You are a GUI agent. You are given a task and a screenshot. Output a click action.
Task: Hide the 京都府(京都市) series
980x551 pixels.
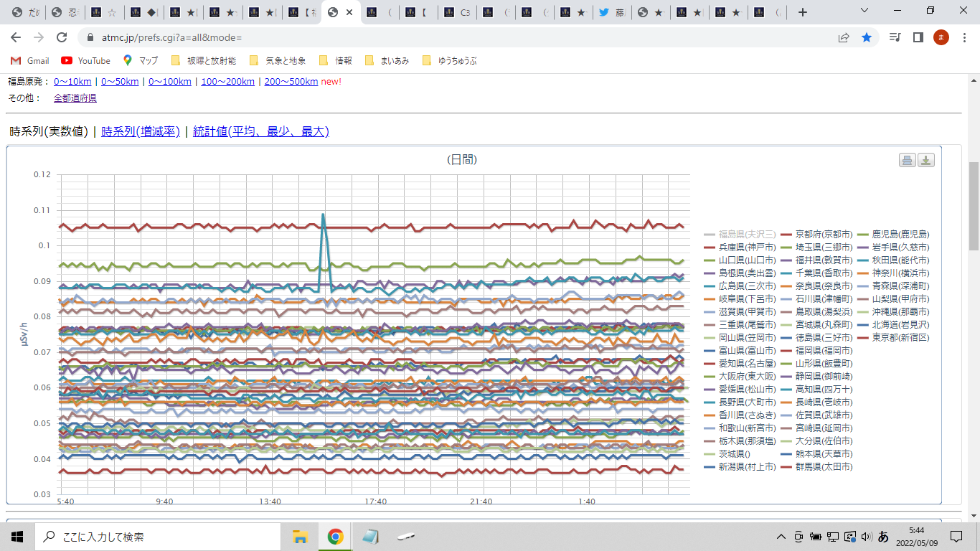click(817, 234)
